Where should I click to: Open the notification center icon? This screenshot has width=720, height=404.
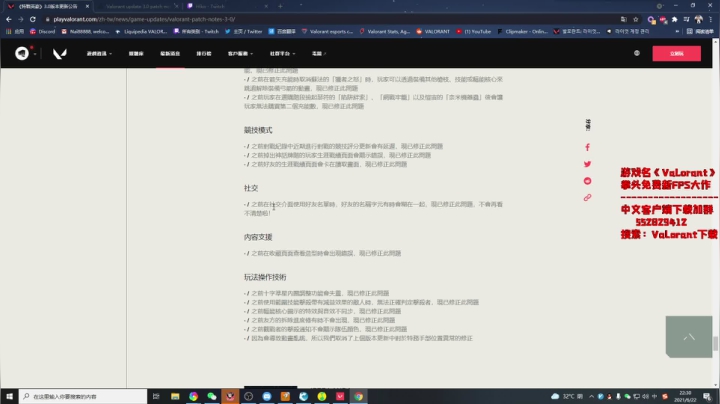click(x=708, y=396)
